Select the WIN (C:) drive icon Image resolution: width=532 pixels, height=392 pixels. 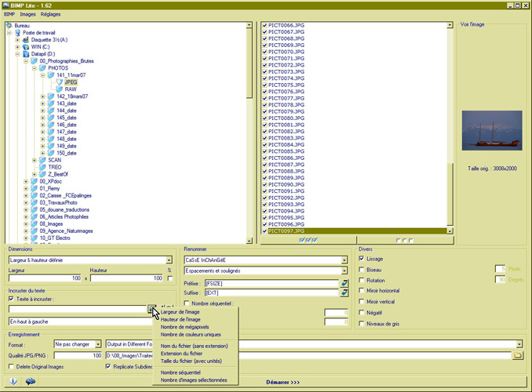coord(26,46)
